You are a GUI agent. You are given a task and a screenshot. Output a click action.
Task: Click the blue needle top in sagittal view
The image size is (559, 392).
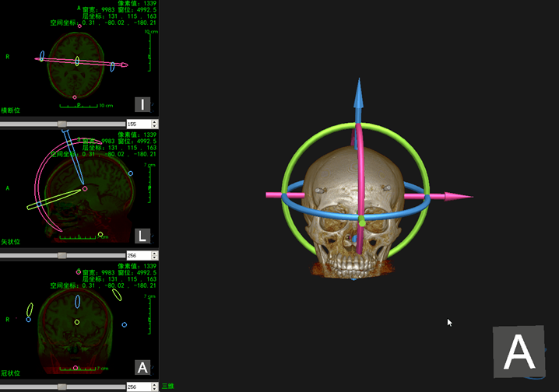(65, 132)
